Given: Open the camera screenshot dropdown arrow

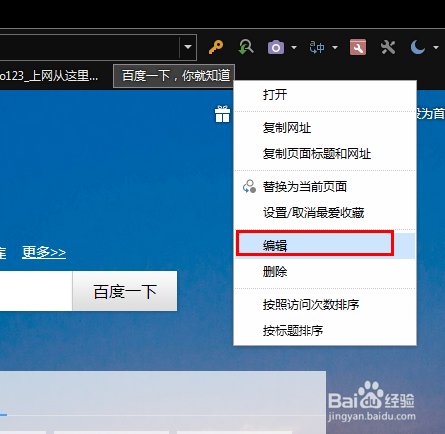Looking at the screenshot, I should click(294, 48).
